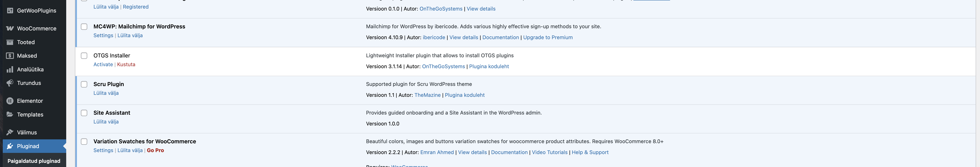Open WooCommerce via its logo icon
This screenshot has height=167, width=980.
tap(10, 29)
